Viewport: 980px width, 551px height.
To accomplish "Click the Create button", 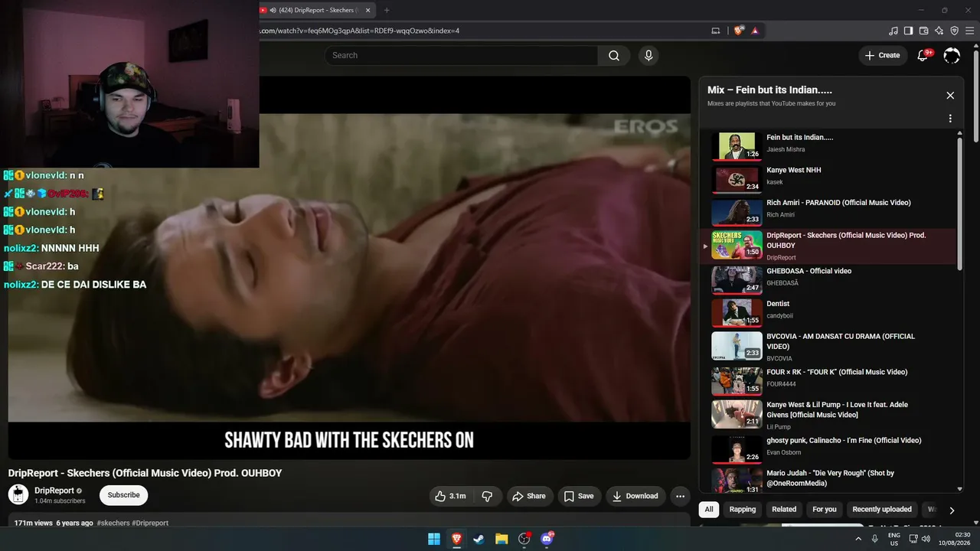I will [x=882, y=55].
